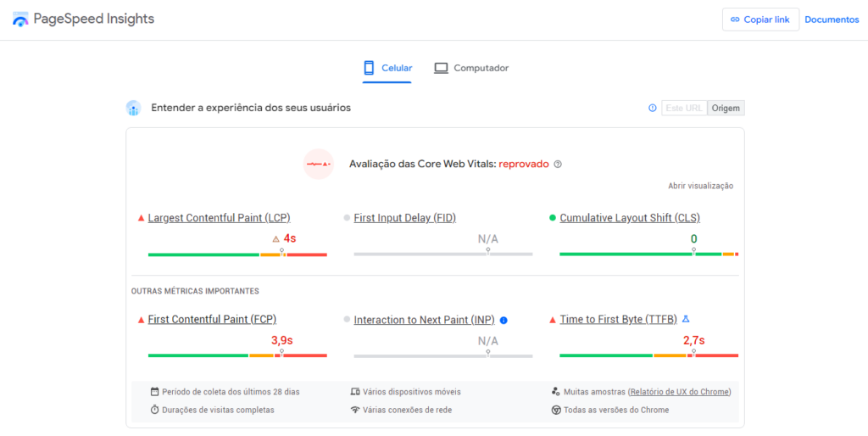Open the Cumulative Layout Shift (CLS) link
Image resolution: width=868 pixels, height=436 pixels.
pos(630,218)
